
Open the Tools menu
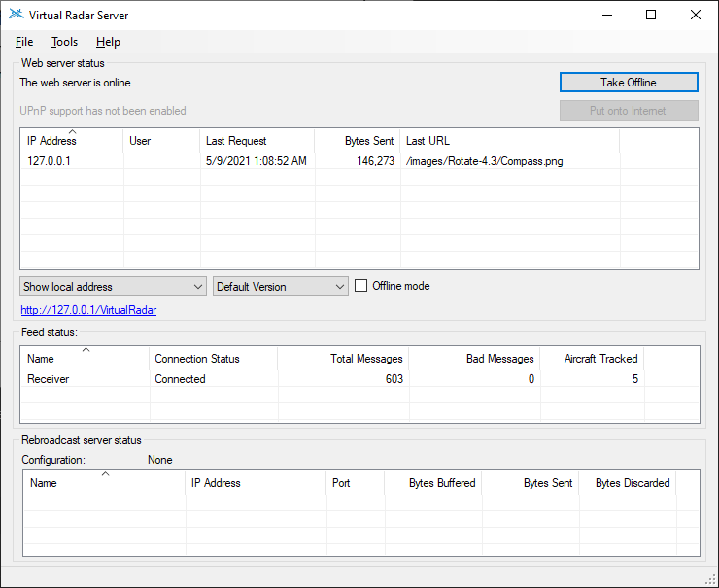(x=65, y=42)
